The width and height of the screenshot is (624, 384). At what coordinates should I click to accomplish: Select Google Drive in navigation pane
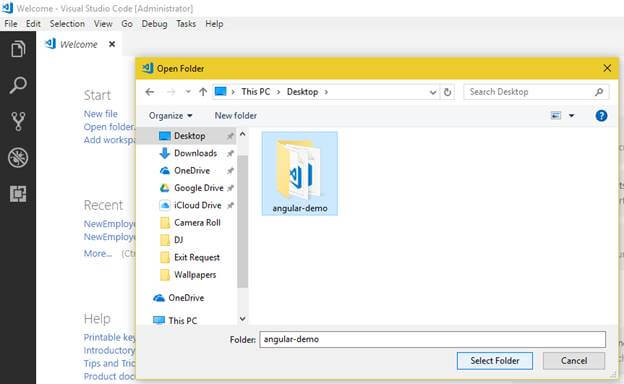pyautogui.click(x=199, y=188)
